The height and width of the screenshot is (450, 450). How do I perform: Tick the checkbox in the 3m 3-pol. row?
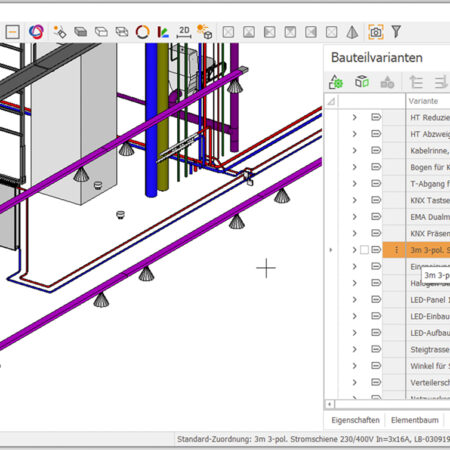(x=364, y=250)
